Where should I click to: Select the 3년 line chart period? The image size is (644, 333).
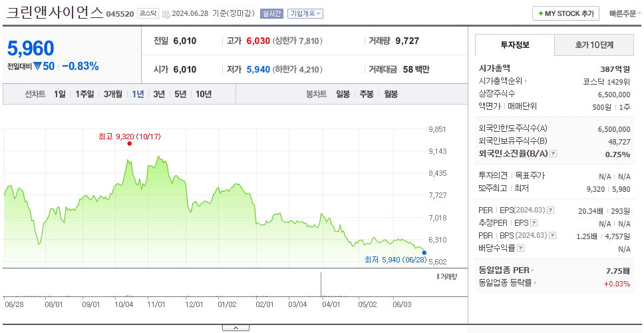(x=159, y=94)
